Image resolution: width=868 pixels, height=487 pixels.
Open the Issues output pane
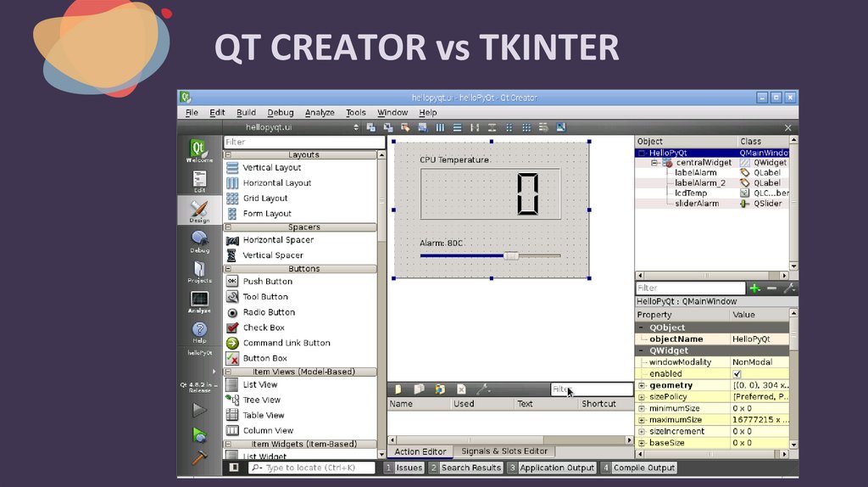tap(404, 467)
